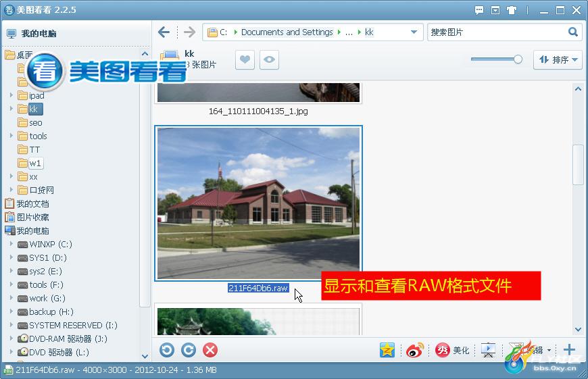Add folder to favorites with heart button
The height and width of the screenshot is (379, 588).
pyautogui.click(x=245, y=59)
